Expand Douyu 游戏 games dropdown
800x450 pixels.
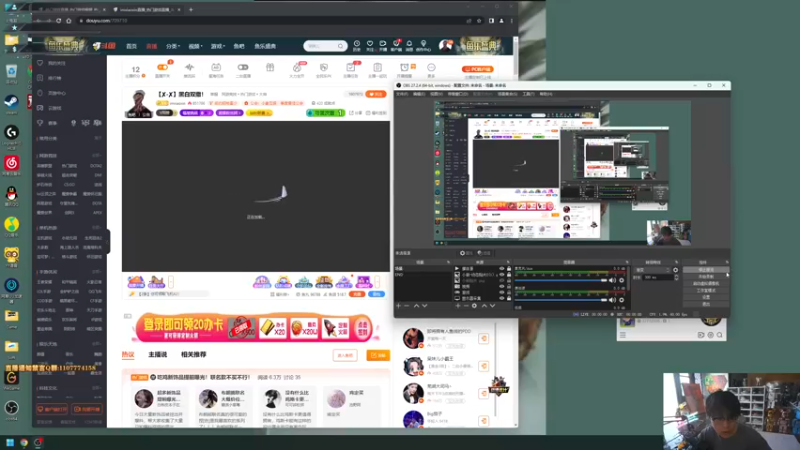(218, 46)
